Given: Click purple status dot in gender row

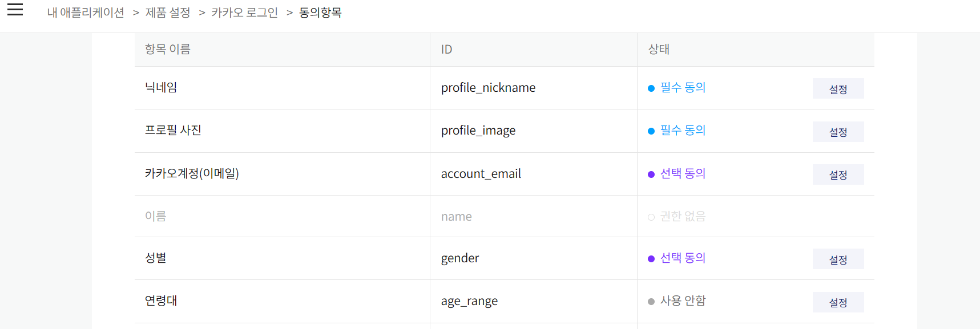Looking at the screenshot, I should pos(651,259).
